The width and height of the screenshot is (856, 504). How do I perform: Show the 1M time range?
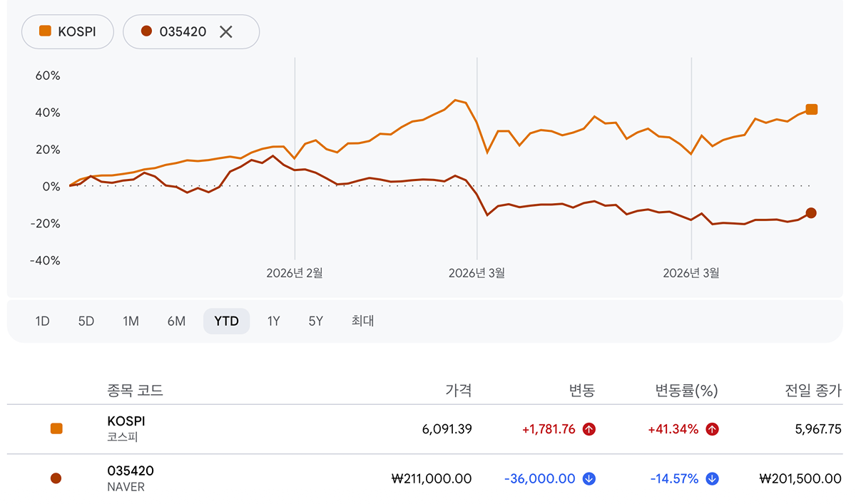131,322
